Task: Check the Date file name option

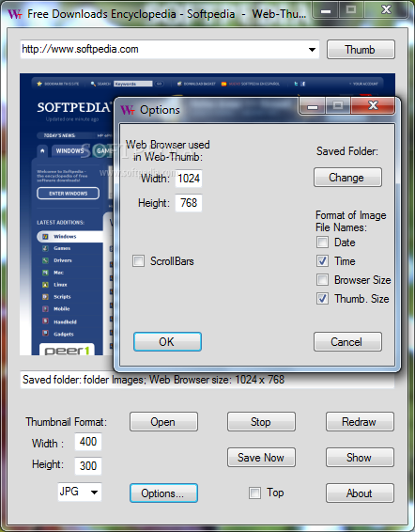Action: [x=322, y=243]
